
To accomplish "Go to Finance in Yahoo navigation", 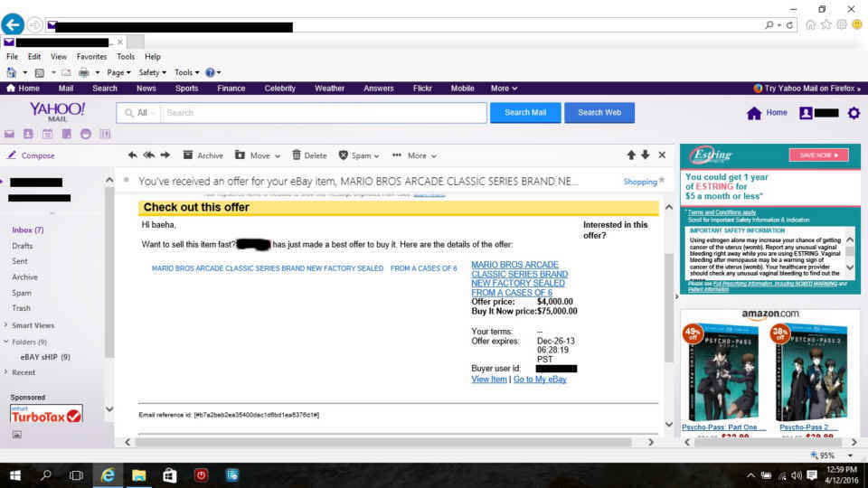I will (231, 89).
